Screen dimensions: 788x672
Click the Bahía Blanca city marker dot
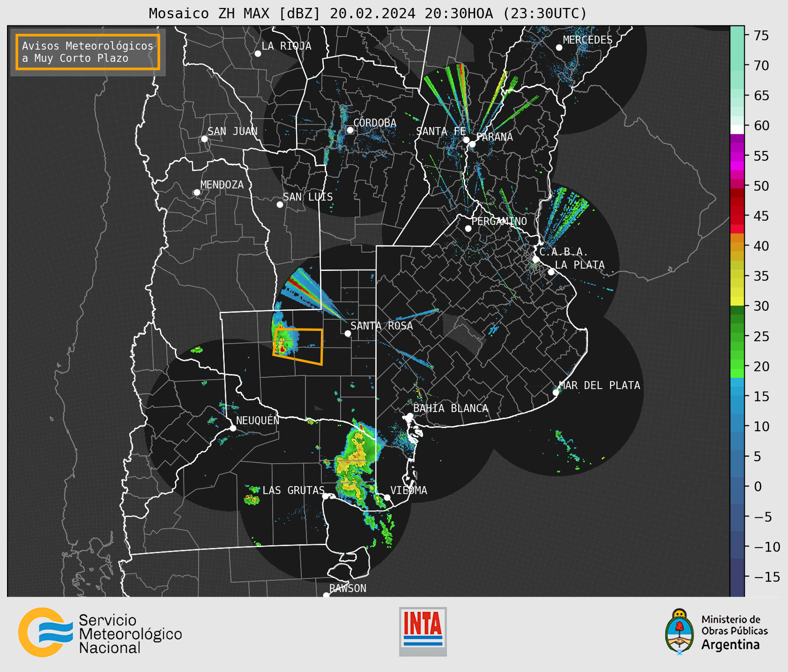[410, 416]
